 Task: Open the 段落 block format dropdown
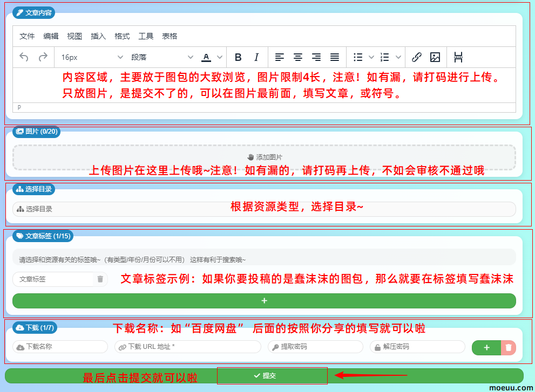pyautogui.click(x=162, y=57)
